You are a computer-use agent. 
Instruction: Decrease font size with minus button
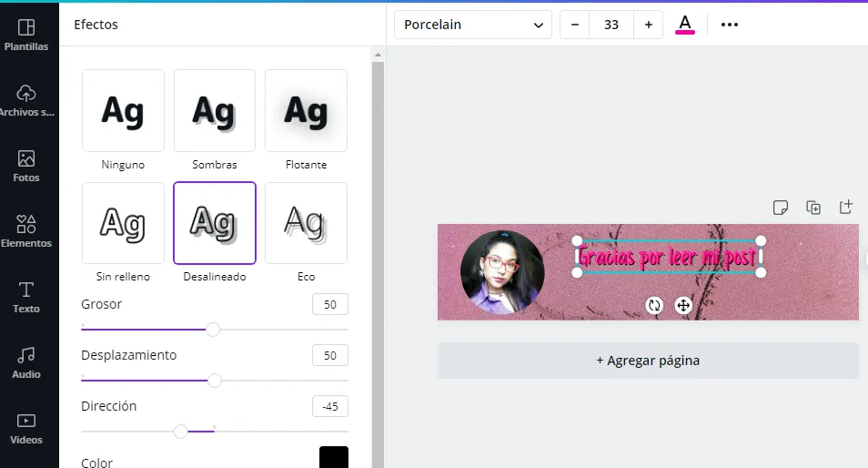[575, 25]
